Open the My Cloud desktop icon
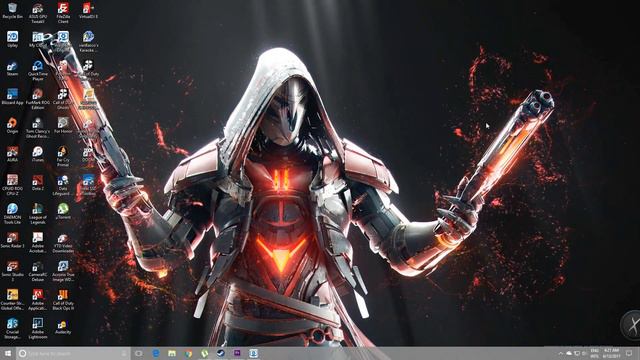Image resolution: width=640 pixels, height=360 pixels. click(x=38, y=40)
